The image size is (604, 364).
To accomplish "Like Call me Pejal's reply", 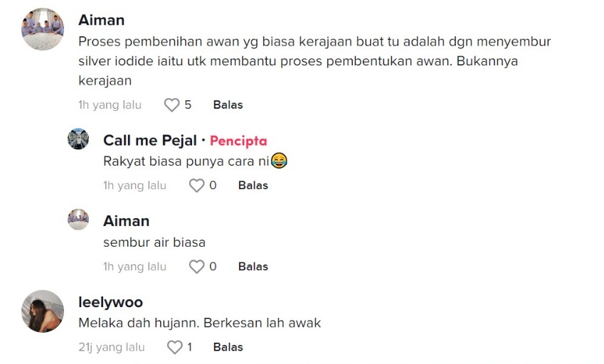I will pyautogui.click(x=196, y=186).
